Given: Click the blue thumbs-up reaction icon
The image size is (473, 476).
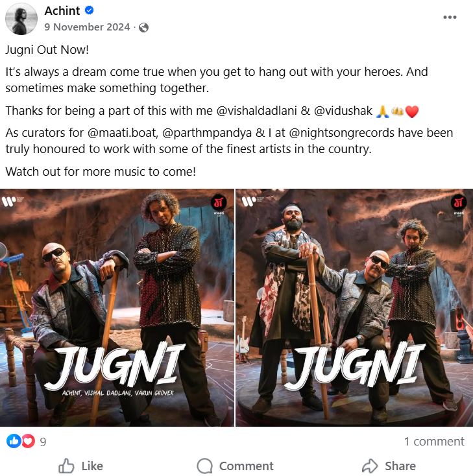Looking at the screenshot, I should 14,441.
